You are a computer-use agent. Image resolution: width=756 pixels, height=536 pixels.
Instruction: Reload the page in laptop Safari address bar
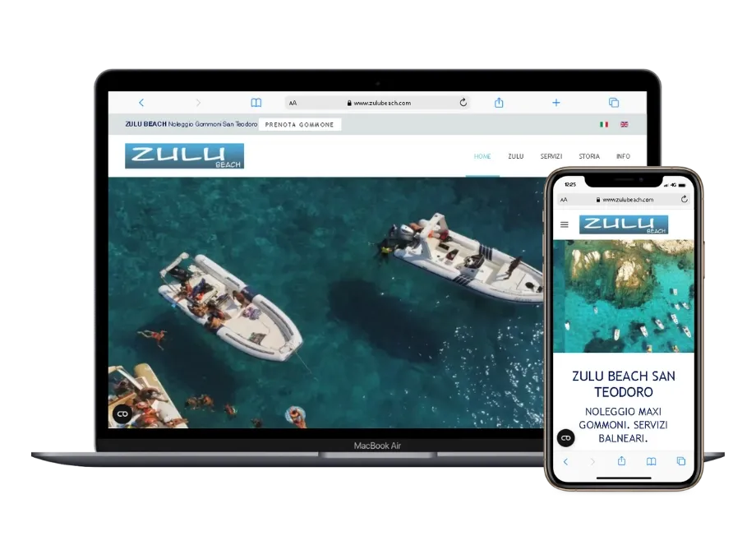(x=463, y=103)
